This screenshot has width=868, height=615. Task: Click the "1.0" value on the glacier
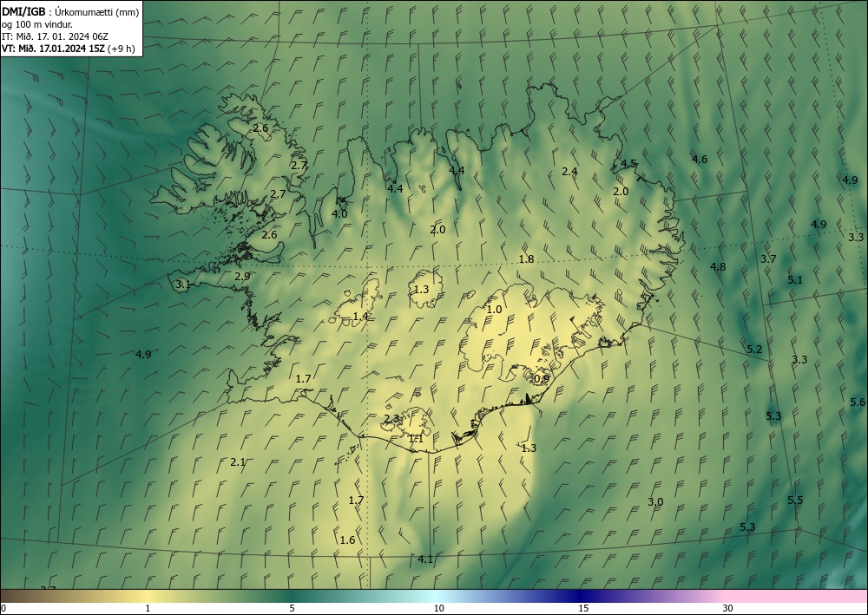(494, 310)
